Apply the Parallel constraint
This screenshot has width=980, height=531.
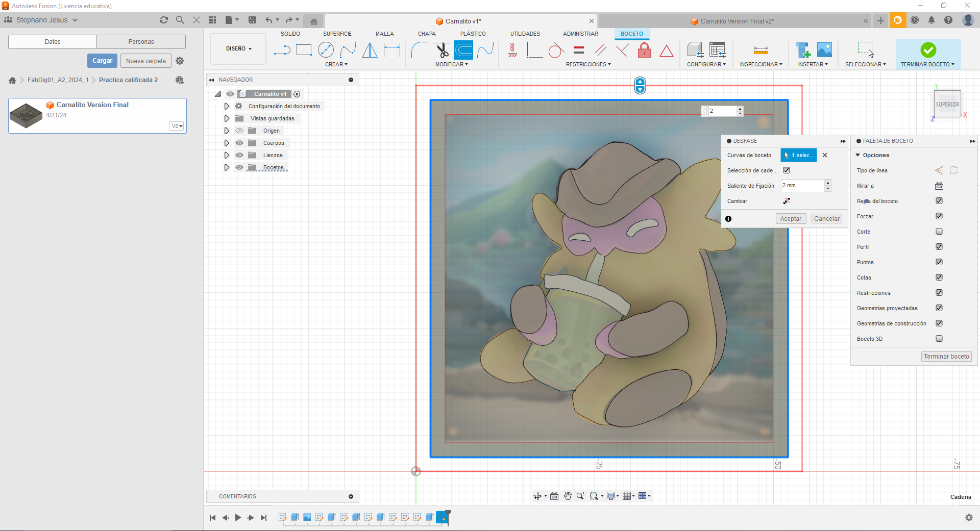[601, 50]
